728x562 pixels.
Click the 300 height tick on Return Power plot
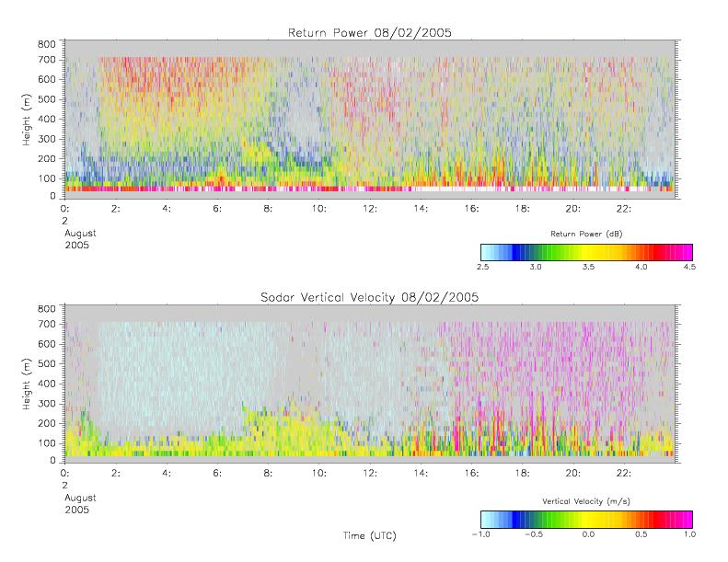tap(46, 139)
